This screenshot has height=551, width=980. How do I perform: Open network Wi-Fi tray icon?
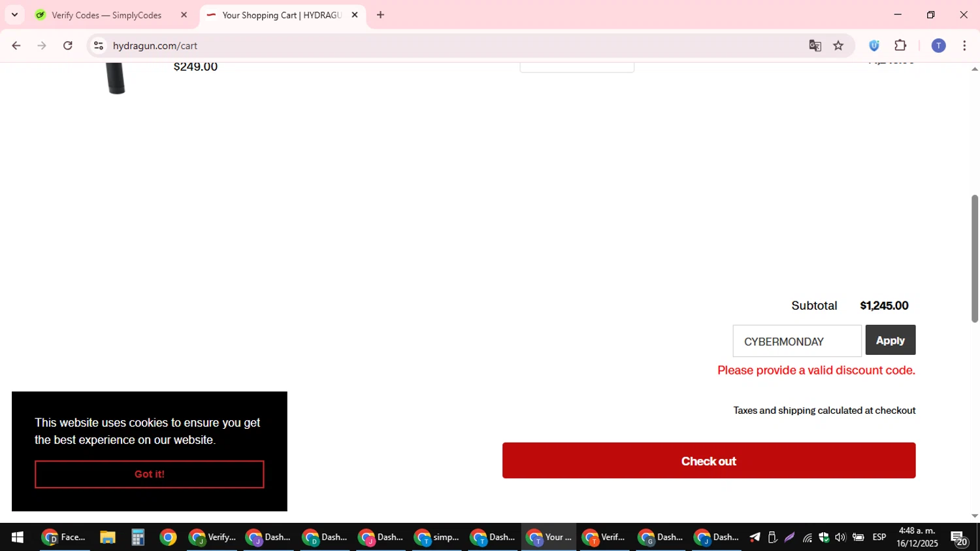[x=807, y=537]
